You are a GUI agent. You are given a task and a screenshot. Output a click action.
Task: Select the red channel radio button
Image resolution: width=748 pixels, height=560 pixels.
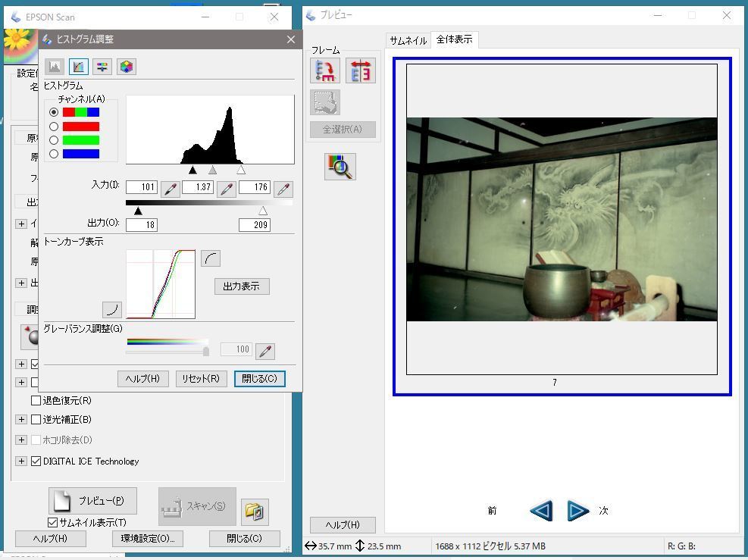pyautogui.click(x=54, y=127)
